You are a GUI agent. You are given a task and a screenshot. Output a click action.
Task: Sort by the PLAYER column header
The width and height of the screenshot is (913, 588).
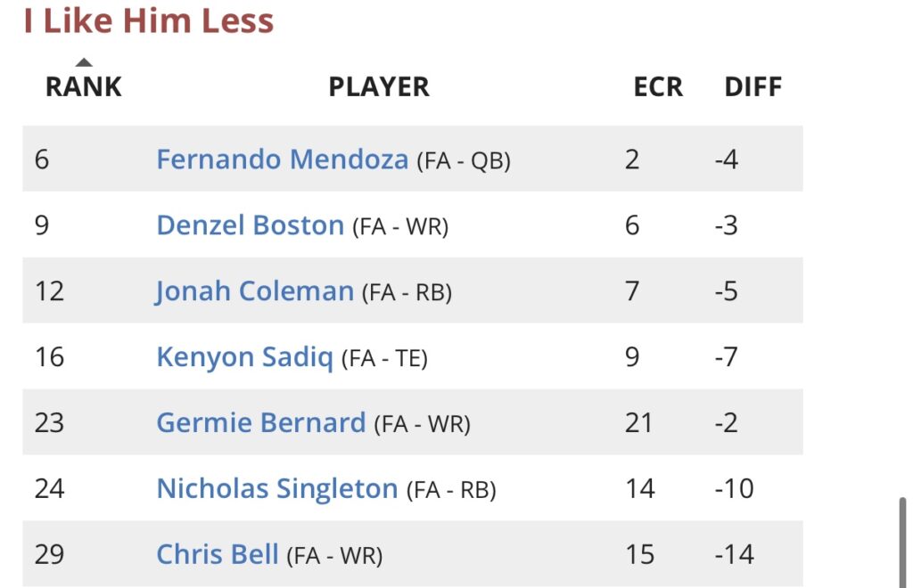(379, 86)
